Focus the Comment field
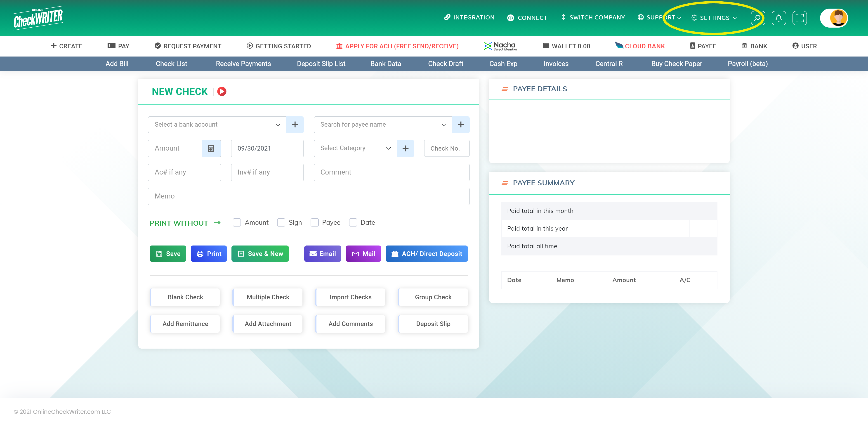 click(x=392, y=172)
